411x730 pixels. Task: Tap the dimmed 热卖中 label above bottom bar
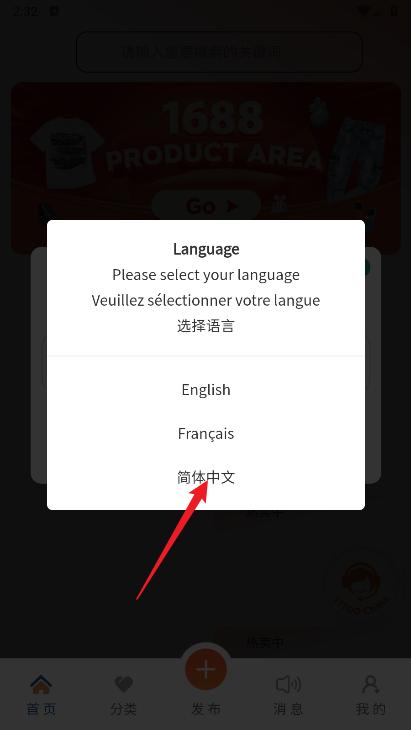pos(264,643)
